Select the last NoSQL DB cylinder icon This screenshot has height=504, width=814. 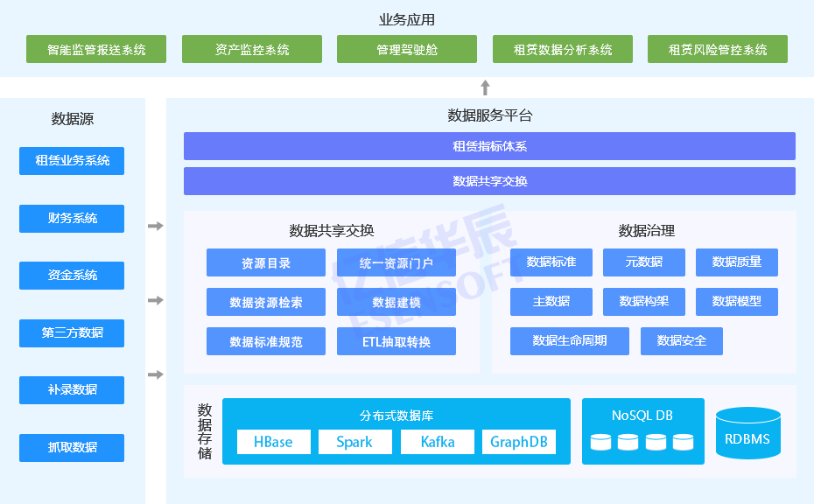684,442
